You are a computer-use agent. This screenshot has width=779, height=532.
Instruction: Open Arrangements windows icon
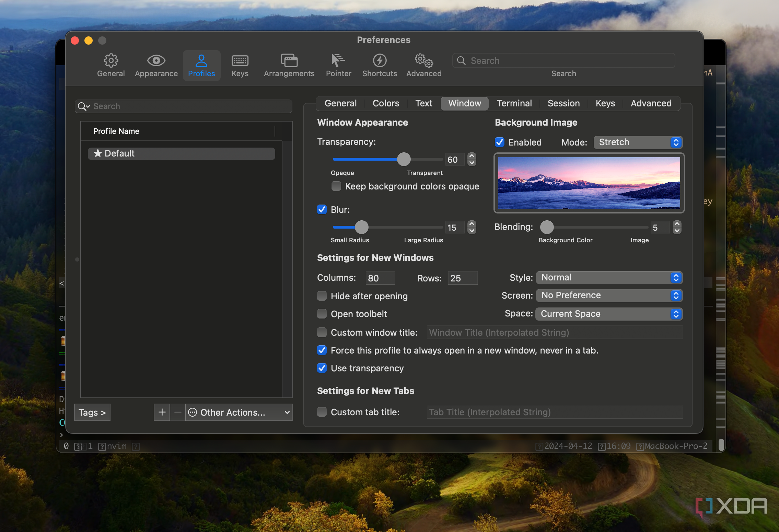(x=289, y=61)
